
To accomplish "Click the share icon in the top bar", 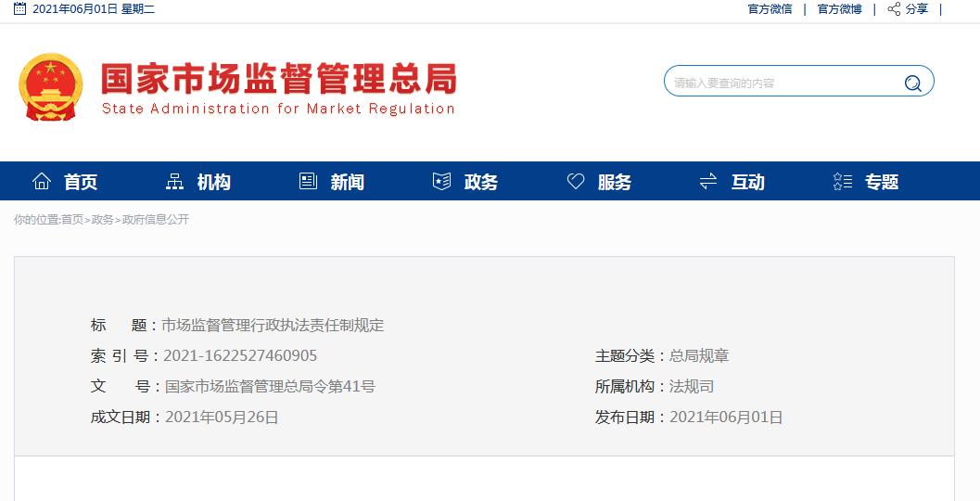I will coord(895,8).
